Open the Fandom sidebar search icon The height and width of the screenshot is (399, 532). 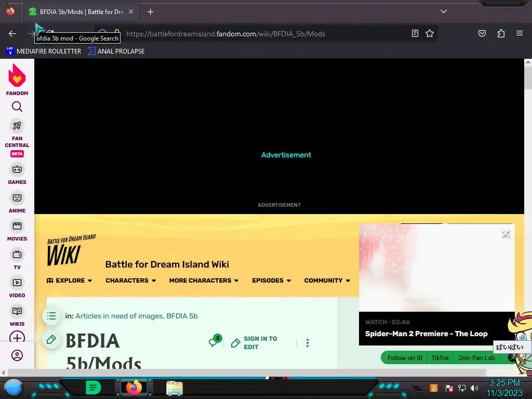(17, 107)
